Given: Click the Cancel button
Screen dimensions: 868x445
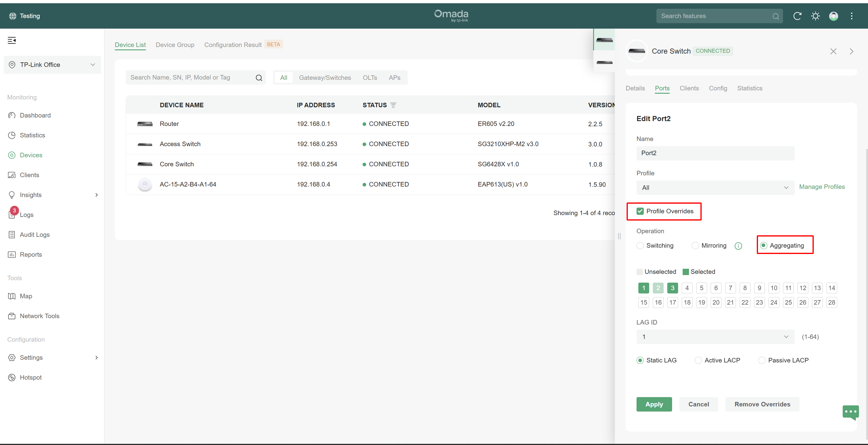Looking at the screenshot, I should pos(698,404).
